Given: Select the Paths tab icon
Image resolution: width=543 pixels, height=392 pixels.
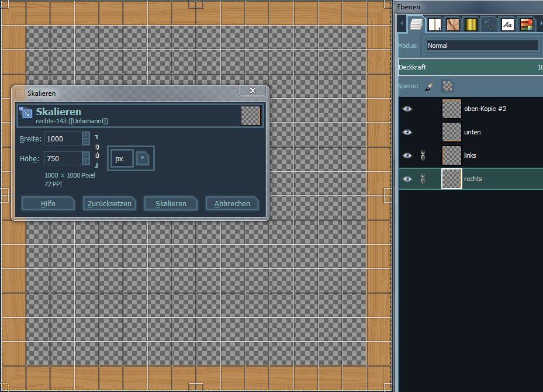Looking at the screenshot, I should [x=490, y=25].
